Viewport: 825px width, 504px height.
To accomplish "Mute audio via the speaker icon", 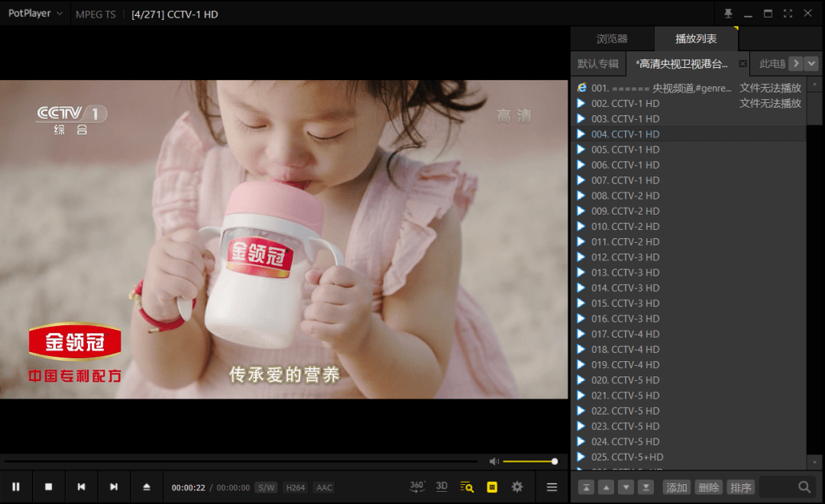I will click(494, 461).
